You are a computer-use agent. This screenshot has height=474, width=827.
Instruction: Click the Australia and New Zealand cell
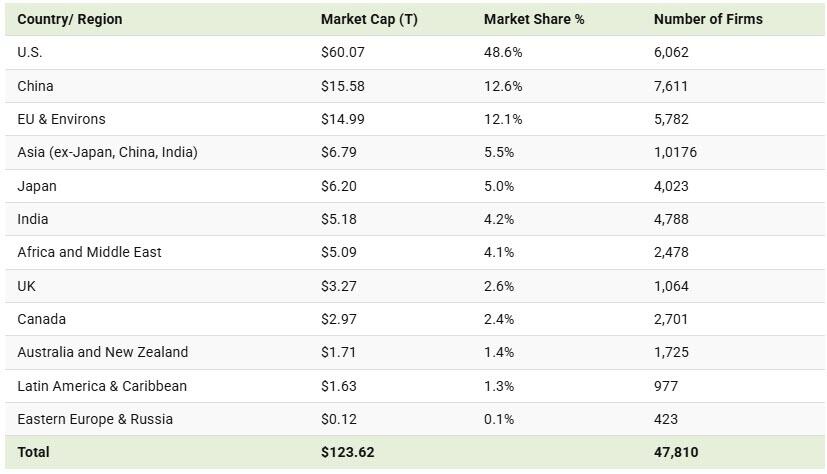coord(102,352)
